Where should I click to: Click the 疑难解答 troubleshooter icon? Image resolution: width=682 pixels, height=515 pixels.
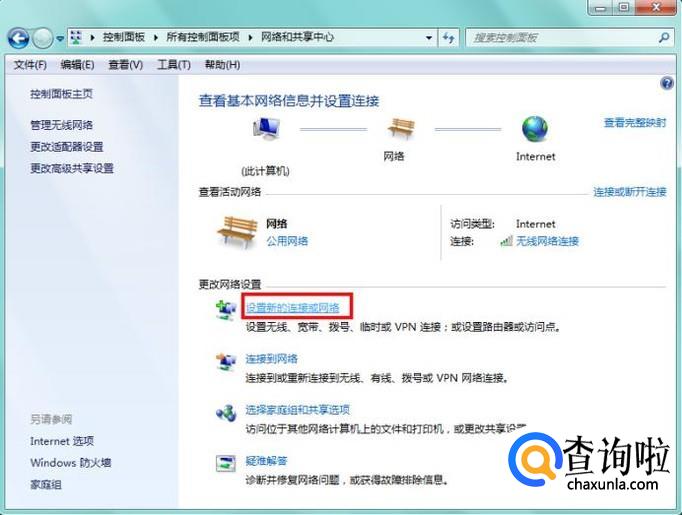[x=226, y=463]
